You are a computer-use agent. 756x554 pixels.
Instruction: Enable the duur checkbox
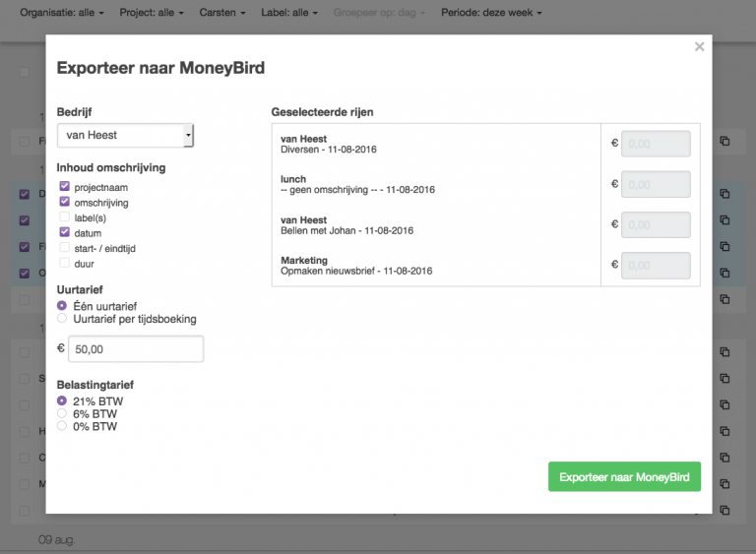64,264
